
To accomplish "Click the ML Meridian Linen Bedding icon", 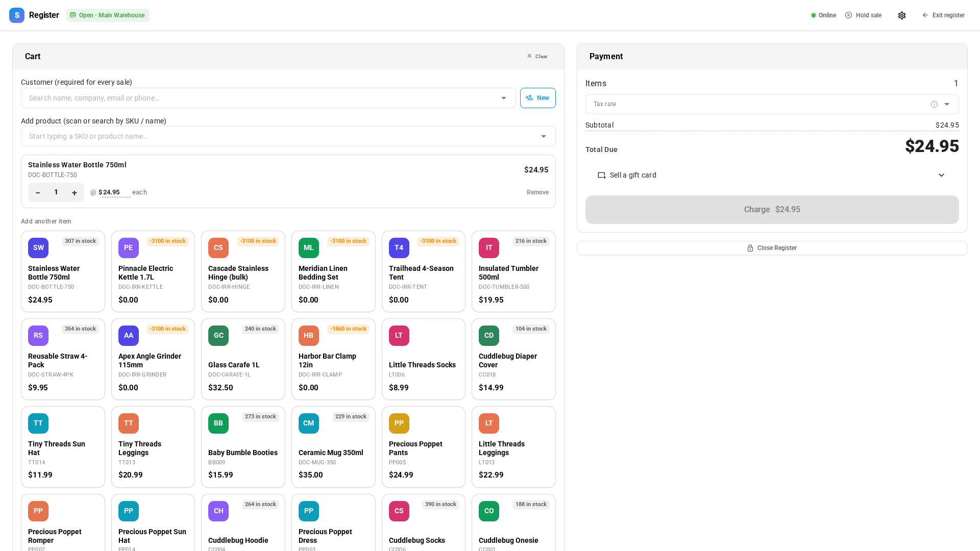I will click(x=309, y=248).
